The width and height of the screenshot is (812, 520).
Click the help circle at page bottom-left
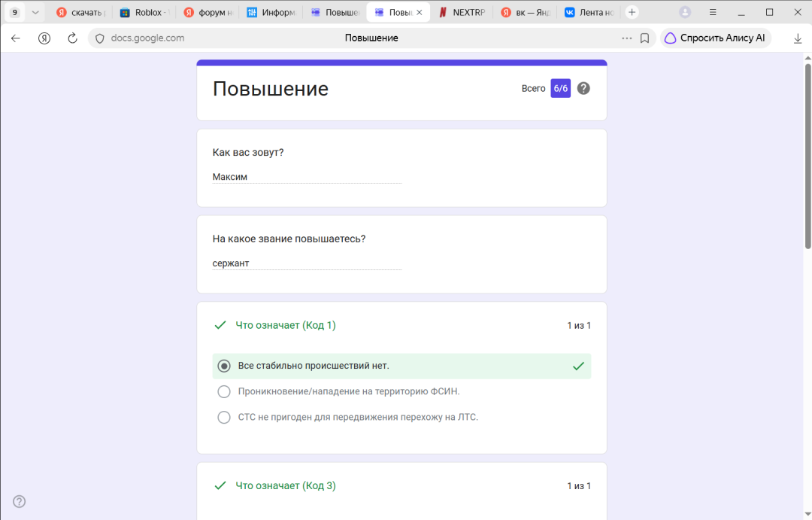coord(19,501)
